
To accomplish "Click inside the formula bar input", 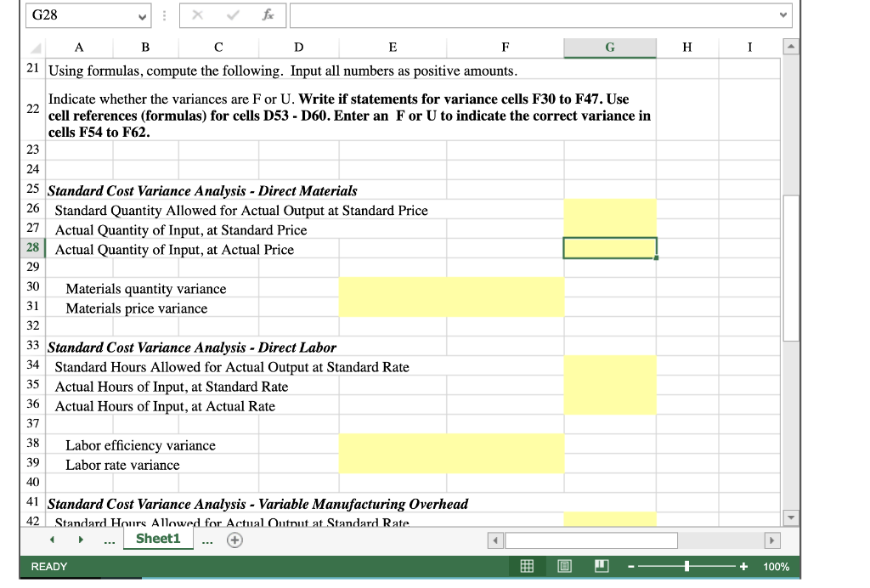I will (x=533, y=15).
